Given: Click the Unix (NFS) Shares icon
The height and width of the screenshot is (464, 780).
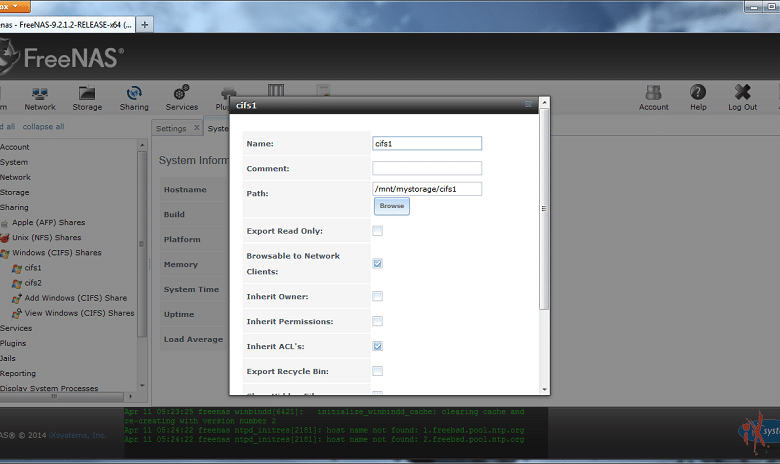Looking at the screenshot, I should 4,238.
